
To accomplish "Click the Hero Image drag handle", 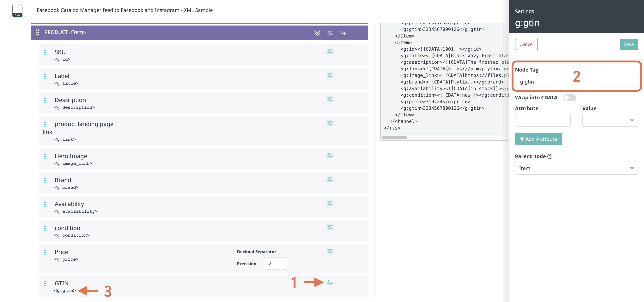I will pyautogui.click(x=45, y=156).
